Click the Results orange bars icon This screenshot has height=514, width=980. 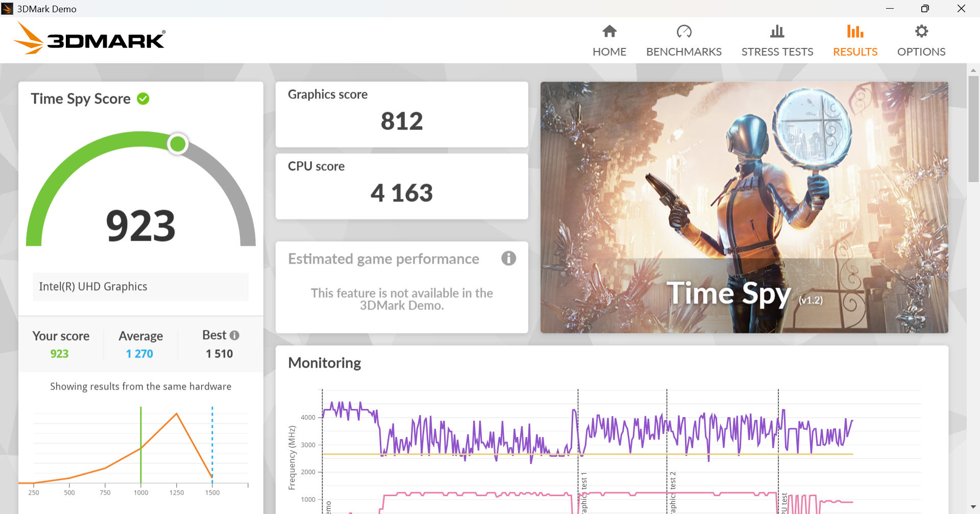pyautogui.click(x=855, y=32)
